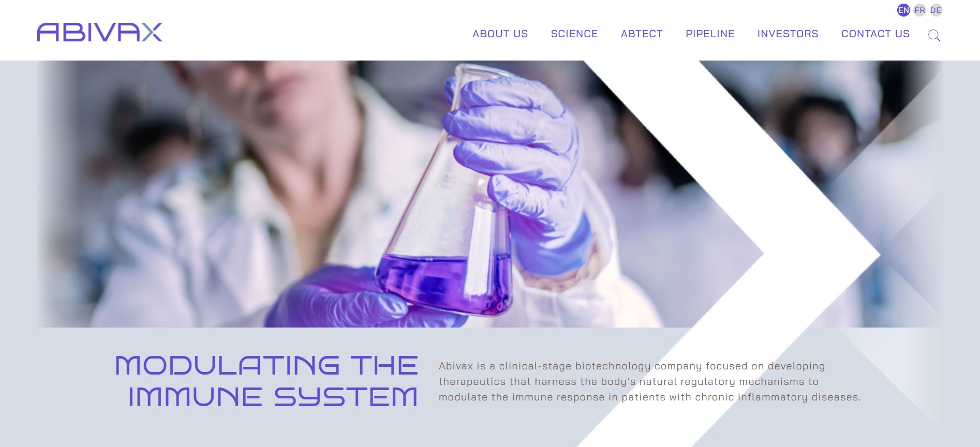Switch site language to DE
The image size is (980, 447).
(936, 10)
